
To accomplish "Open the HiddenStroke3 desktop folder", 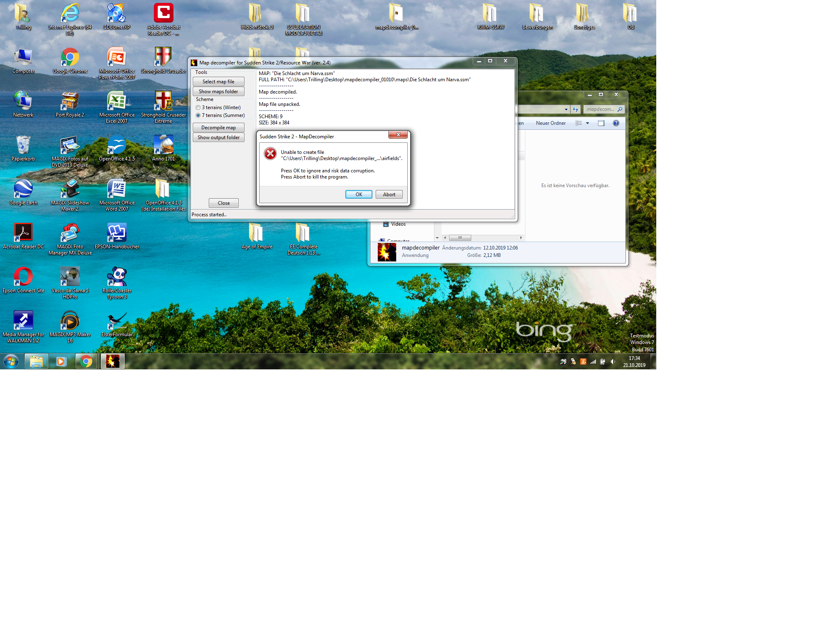I will [x=257, y=16].
